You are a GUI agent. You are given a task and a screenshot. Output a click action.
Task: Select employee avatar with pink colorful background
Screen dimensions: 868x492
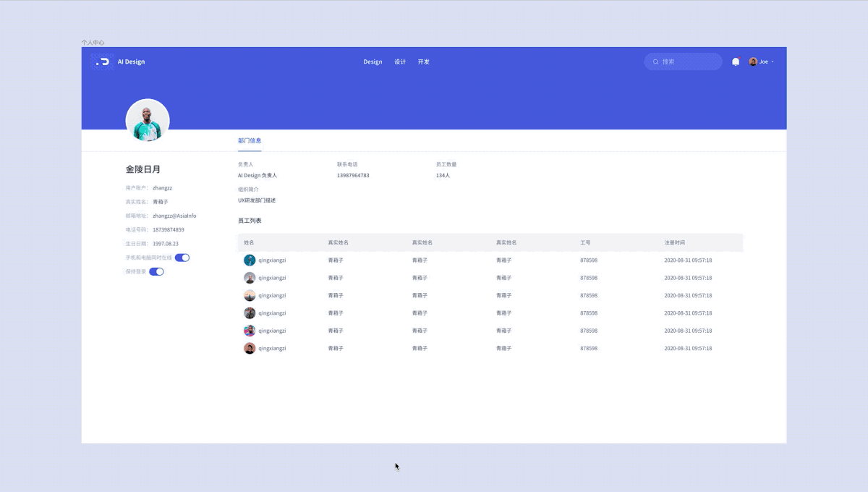[250, 331]
